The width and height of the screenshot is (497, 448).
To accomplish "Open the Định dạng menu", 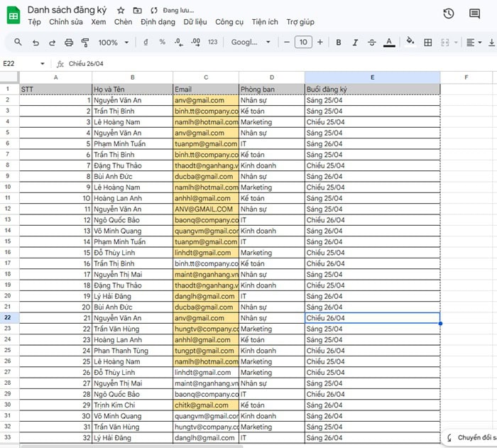I will (158, 22).
